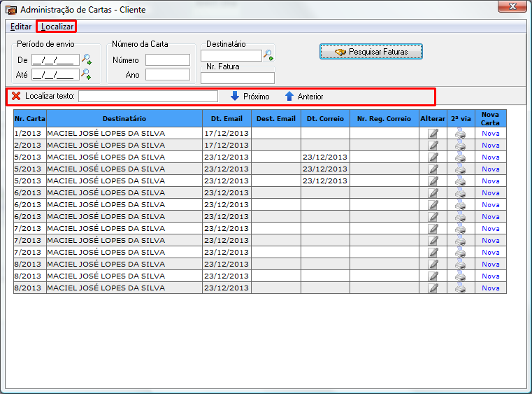Click Nova link for carta 1/2013
This screenshot has width=532, height=394.
[x=491, y=133]
